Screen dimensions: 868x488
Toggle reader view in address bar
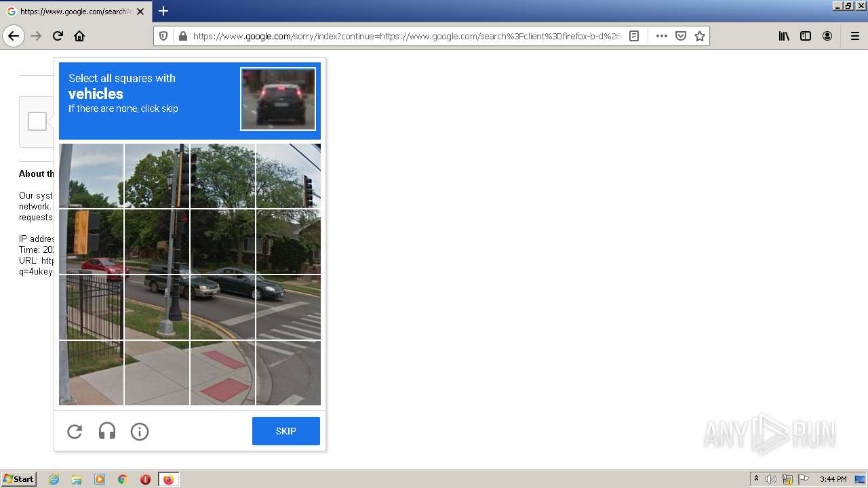point(634,36)
